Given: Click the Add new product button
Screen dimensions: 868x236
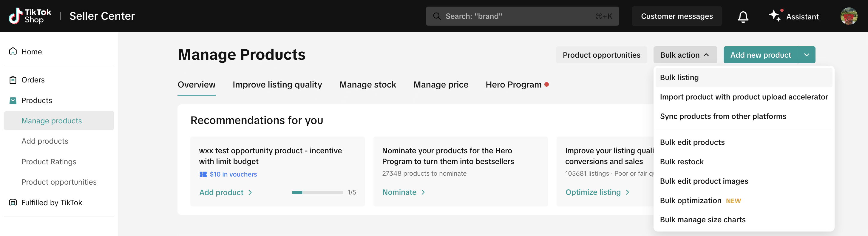Looking at the screenshot, I should 760,55.
